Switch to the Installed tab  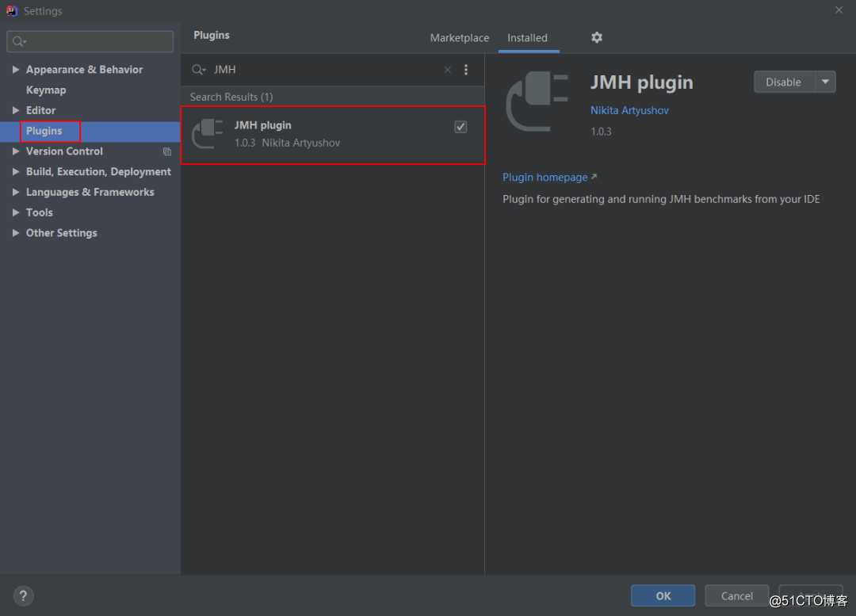(527, 38)
